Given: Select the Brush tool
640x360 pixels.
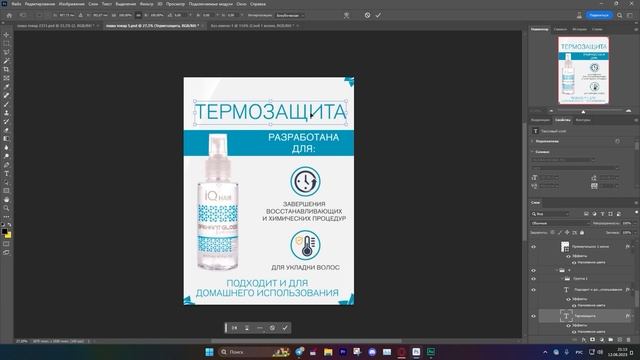Looking at the screenshot, I should pos(6,104).
